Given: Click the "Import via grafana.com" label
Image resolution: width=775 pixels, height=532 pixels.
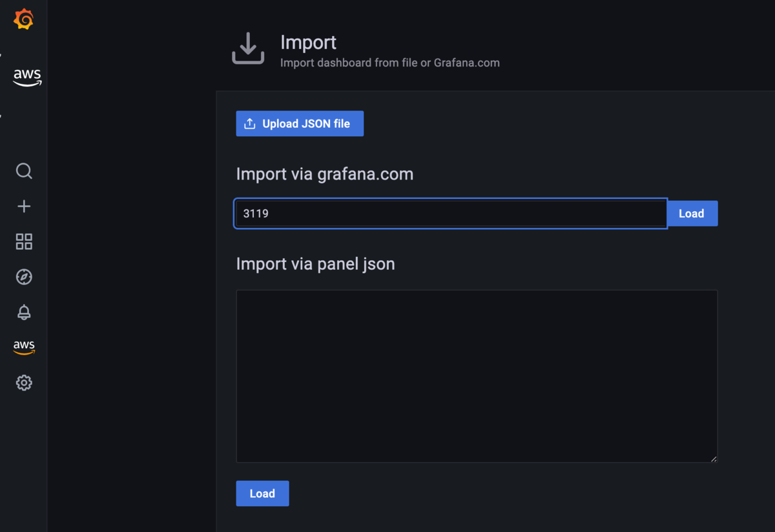Looking at the screenshot, I should (325, 174).
